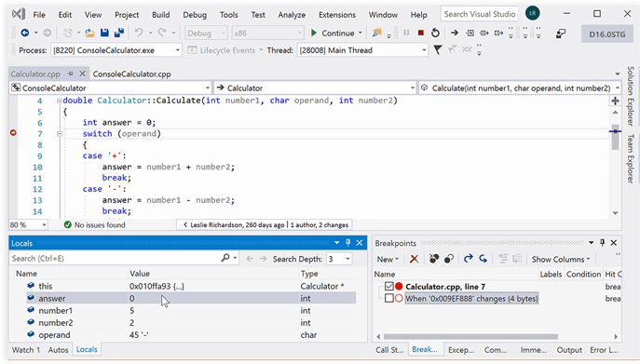Click the Save All icon
The width and height of the screenshot is (640, 364).
tap(119, 33)
